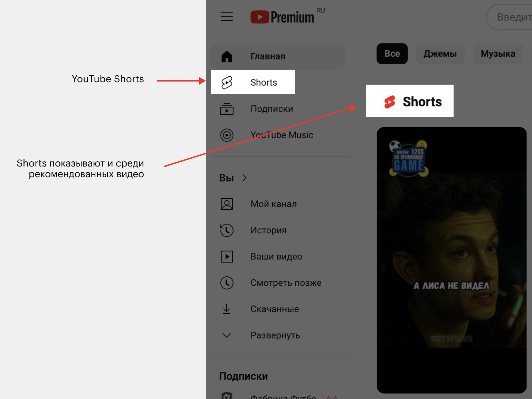Click the Мой канал profile icon

tap(227, 204)
